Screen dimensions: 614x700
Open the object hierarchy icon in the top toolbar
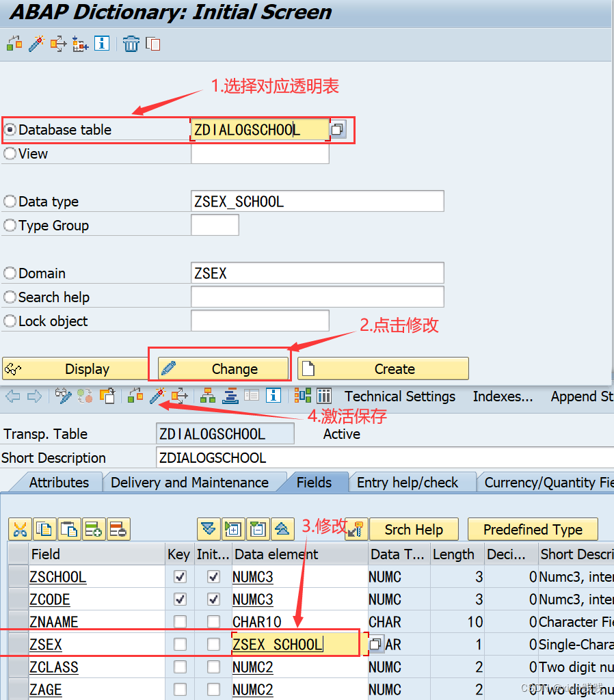pyautogui.click(x=81, y=44)
